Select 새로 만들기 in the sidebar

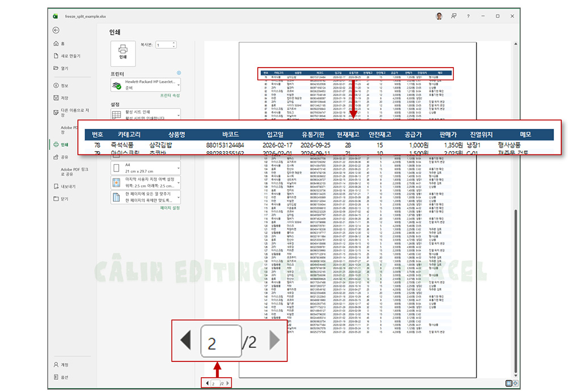[67, 56]
